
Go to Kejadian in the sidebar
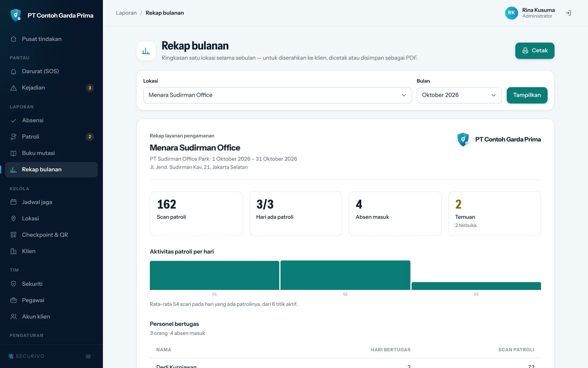(51, 88)
